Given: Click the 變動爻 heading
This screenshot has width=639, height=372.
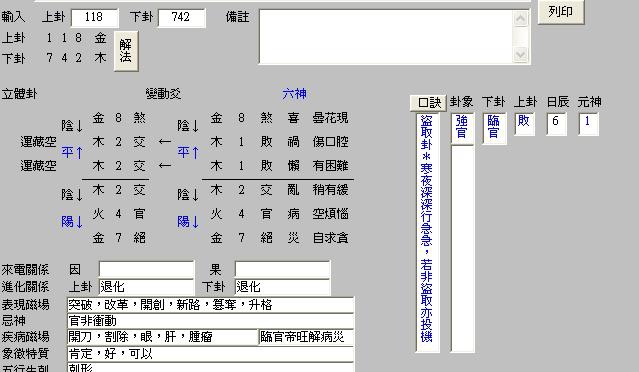Looking at the screenshot, I should 163,94.
